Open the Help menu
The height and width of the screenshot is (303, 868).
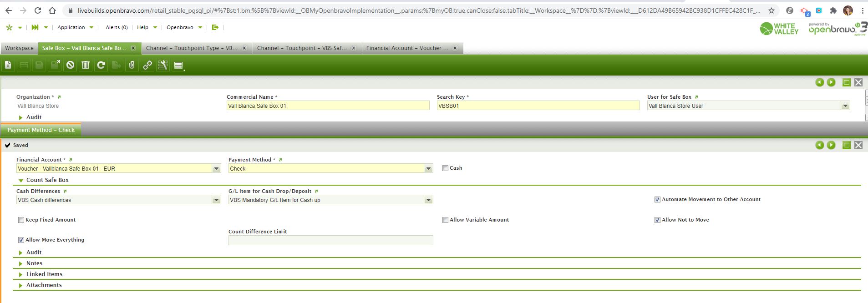click(147, 27)
